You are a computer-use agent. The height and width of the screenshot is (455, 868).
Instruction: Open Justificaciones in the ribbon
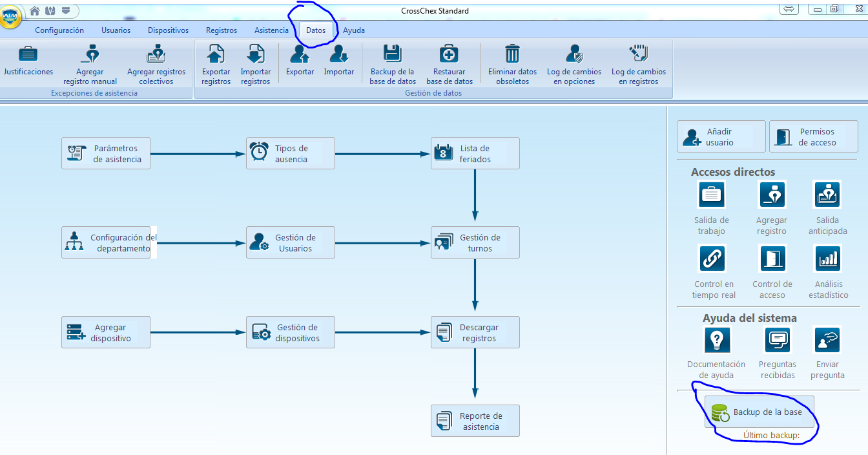[x=28, y=61]
